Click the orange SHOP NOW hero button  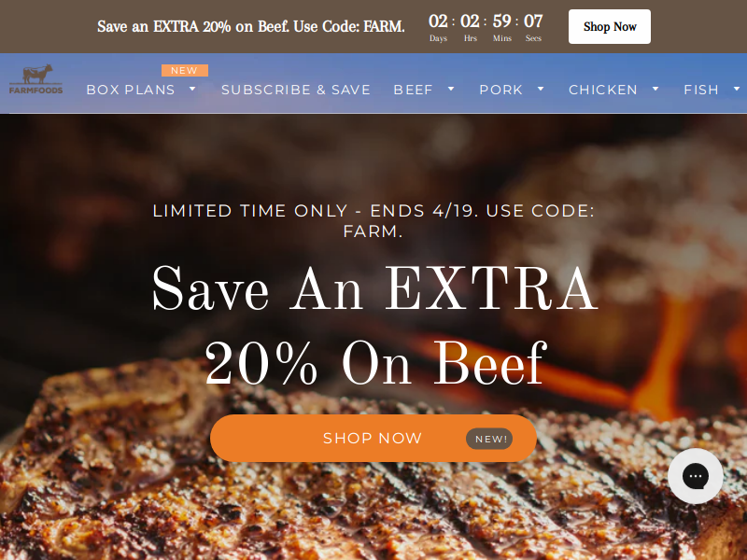(373, 438)
